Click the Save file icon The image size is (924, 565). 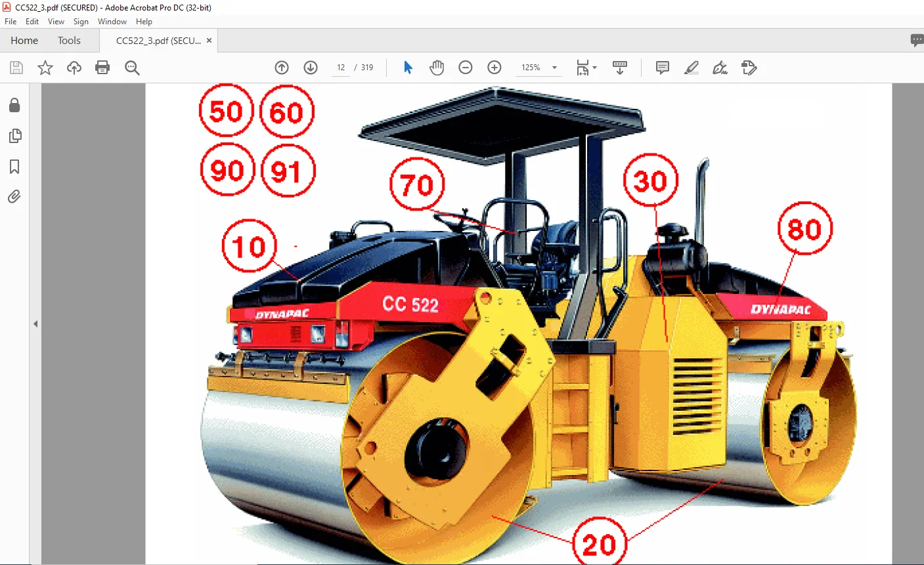pos(16,68)
